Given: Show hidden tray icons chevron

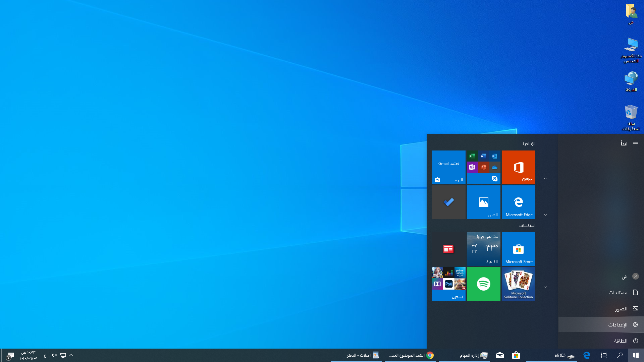Looking at the screenshot, I should (71, 355).
